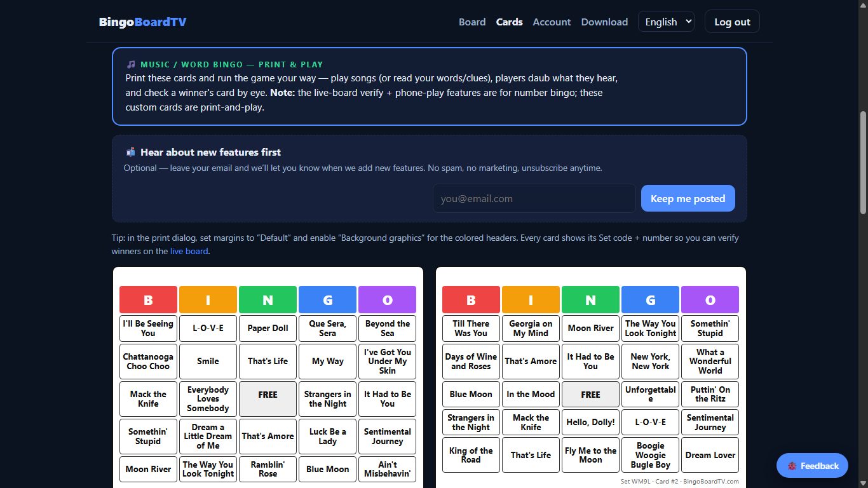Open the English language dropdown
This screenshot has height=488, width=868.
pyautogui.click(x=666, y=22)
